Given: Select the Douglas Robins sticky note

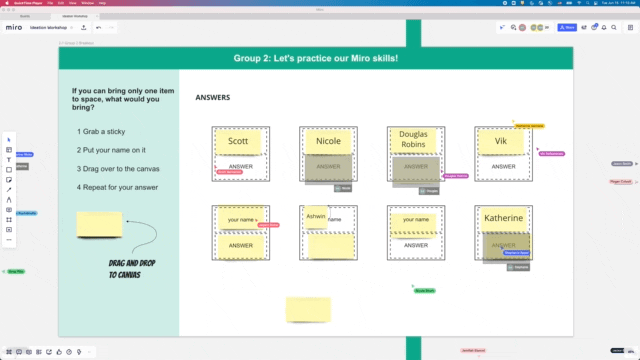Looking at the screenshot, I should tap(413, 140).
